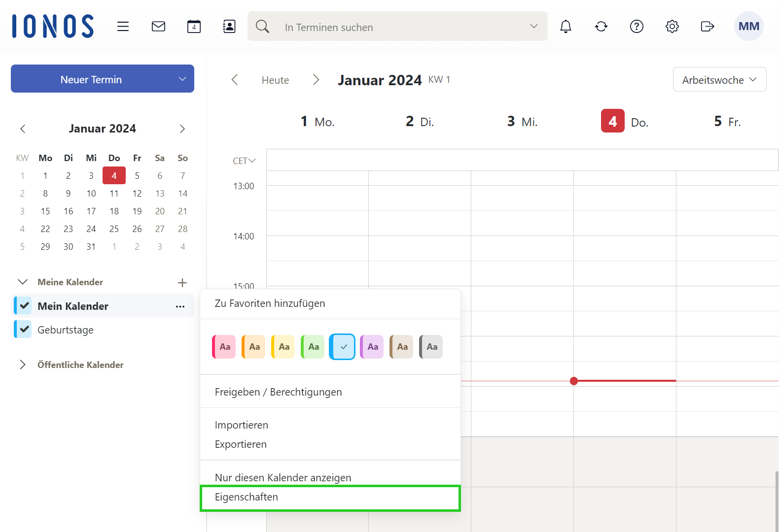
Task: Open Eigenschaften in the context menu
Action: [330, 498]
